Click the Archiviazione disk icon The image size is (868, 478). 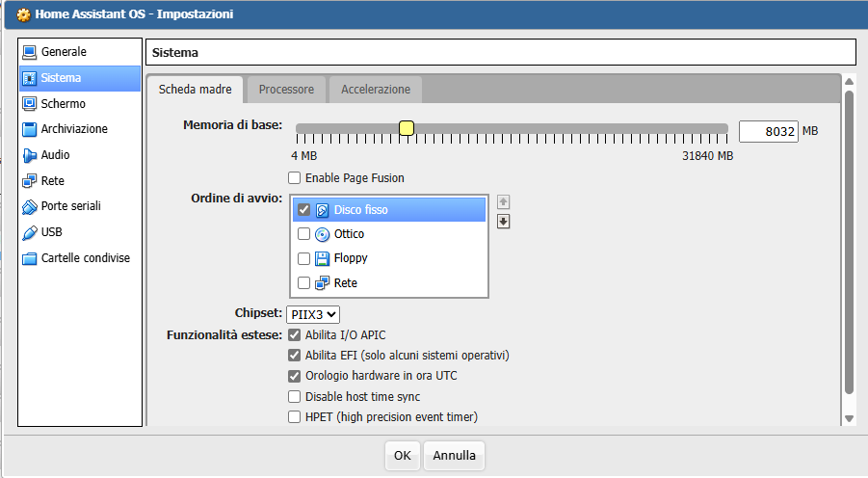click(29, 129)
